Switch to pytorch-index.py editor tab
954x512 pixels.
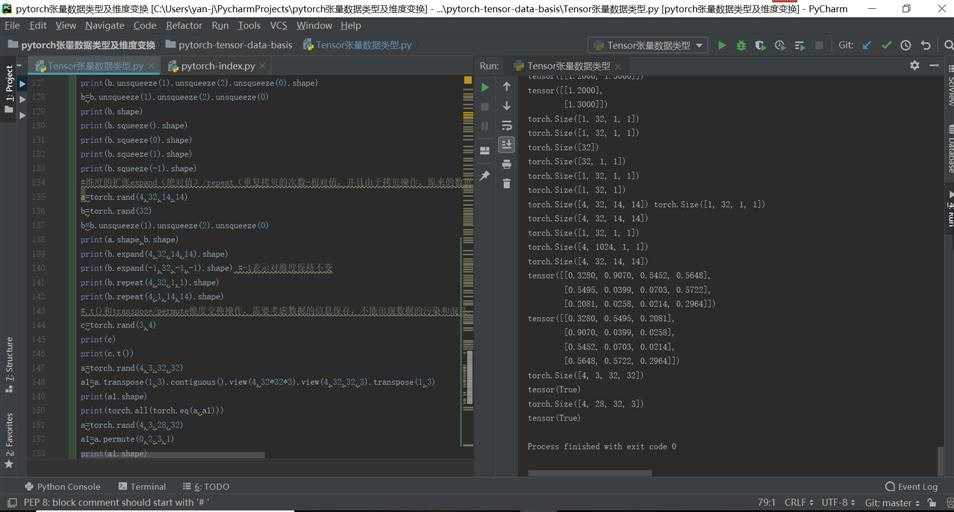click(x=218, y=66)
